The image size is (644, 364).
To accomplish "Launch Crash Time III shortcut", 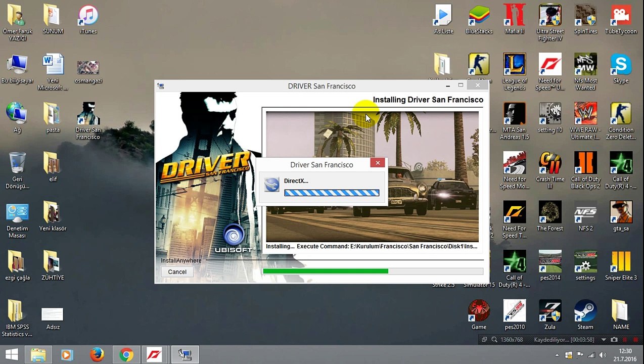I will coord(550,170).
